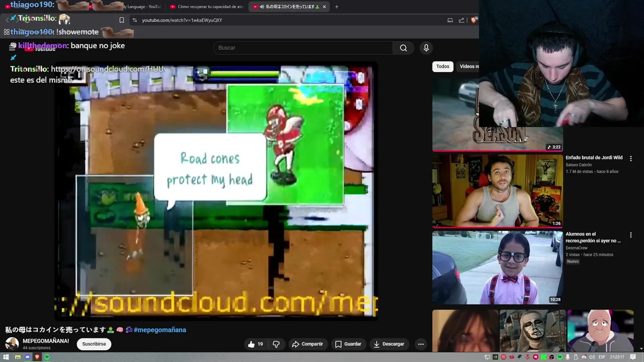Click the volume speaker tray icon
The height and width of the screenshot is (362, 644).
(x=592, y=357)
